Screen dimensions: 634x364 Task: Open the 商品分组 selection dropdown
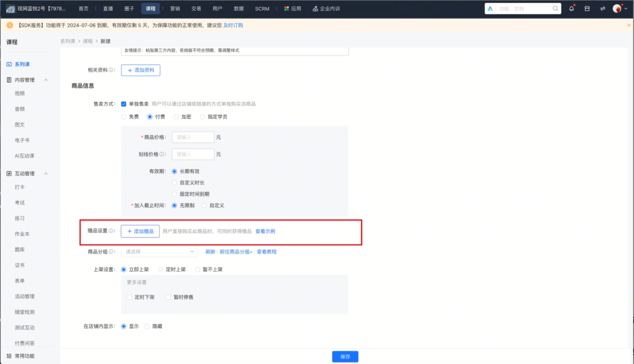159,251
